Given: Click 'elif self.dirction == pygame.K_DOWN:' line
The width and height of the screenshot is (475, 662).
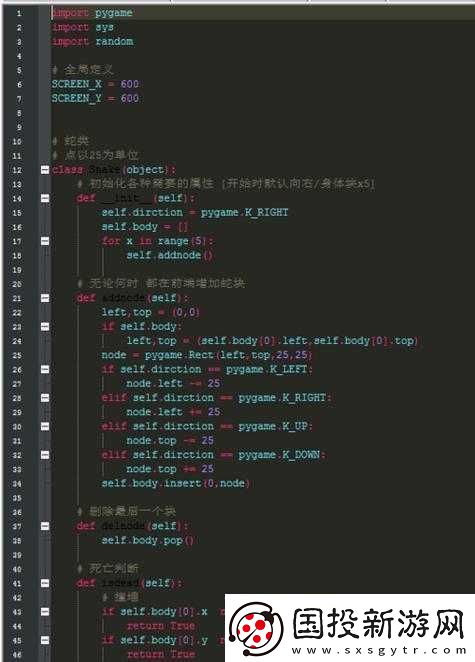Looking at the screenshot, I should point(214,455).
